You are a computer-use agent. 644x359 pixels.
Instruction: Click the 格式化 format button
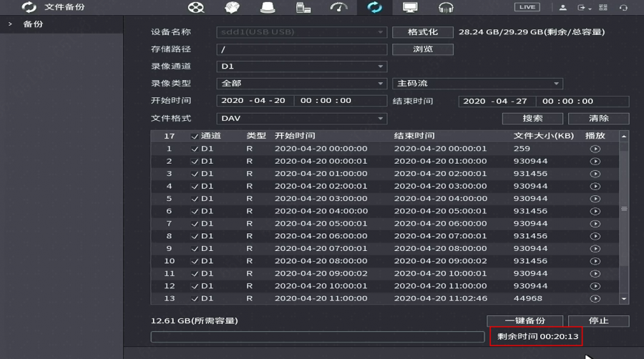click(x=423, y=32)
